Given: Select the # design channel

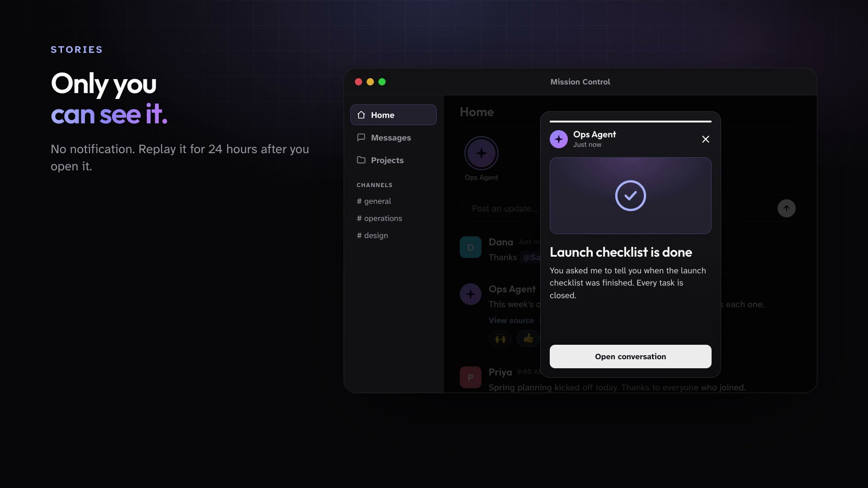Looking at the screenshot, I should point(372,235).
